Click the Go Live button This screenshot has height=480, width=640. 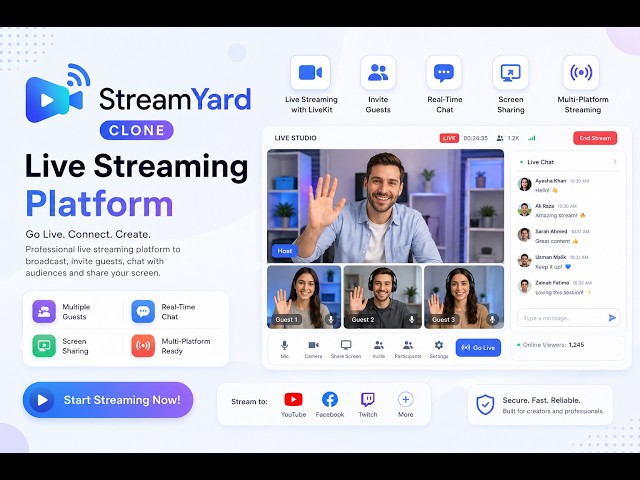coord(478,348)
